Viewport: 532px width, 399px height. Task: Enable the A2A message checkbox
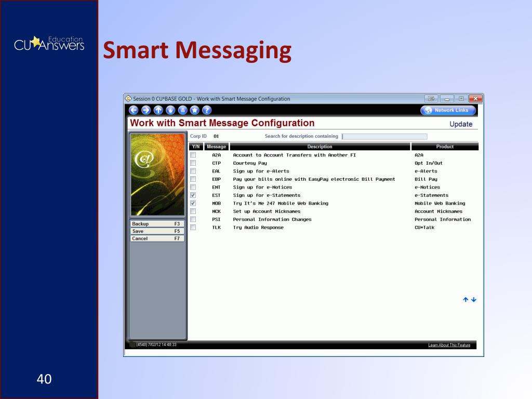pos(193,155)
